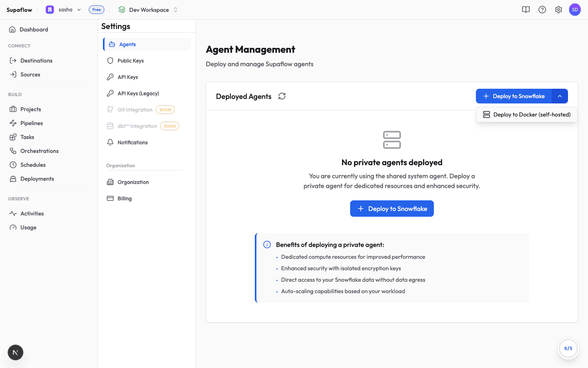Click the purple sasha organization icon

[50, 9]
